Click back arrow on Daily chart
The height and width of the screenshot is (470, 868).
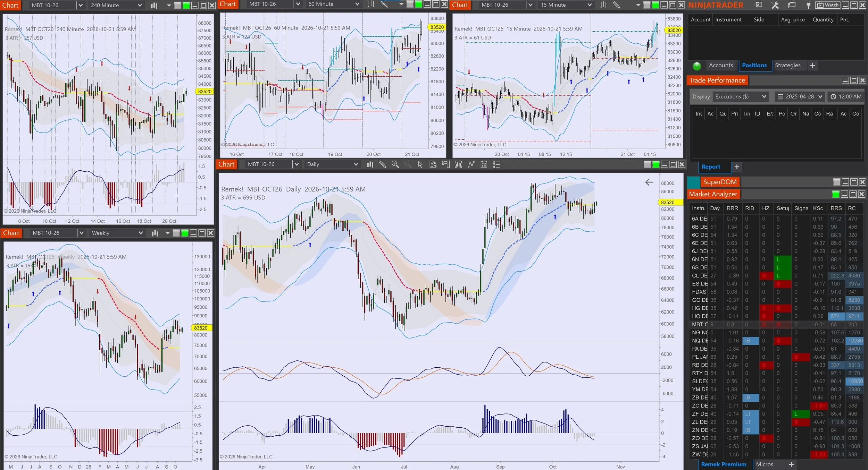(649, 182)
